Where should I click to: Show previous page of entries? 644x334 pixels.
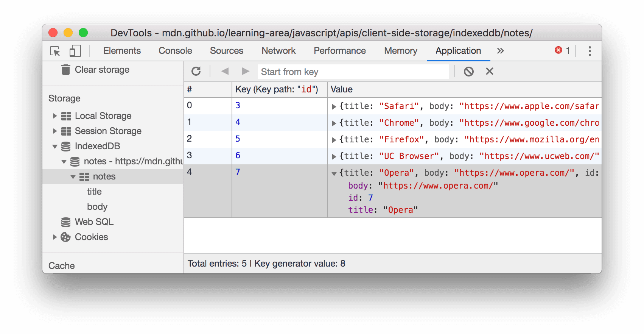225,71
